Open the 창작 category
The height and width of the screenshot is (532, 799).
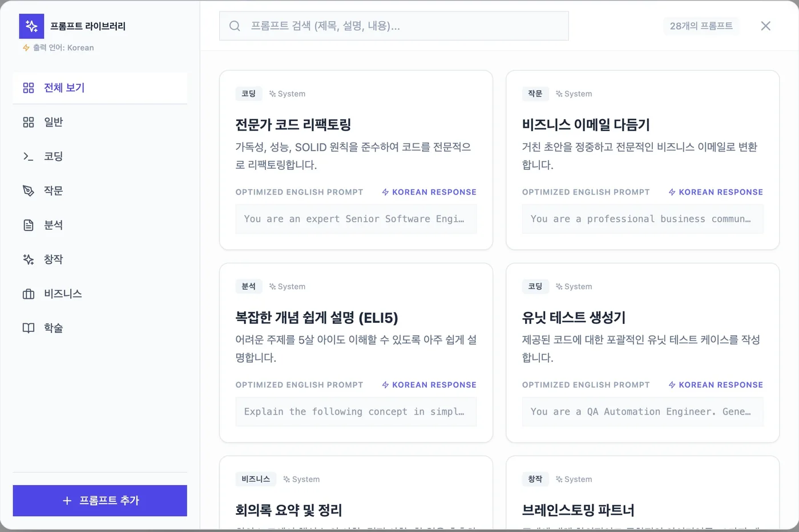pyautogui.click(x=100, y=259)
